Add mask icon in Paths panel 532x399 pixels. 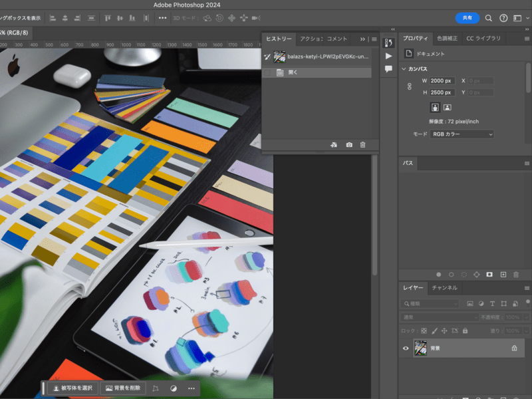tap(489, 274)
